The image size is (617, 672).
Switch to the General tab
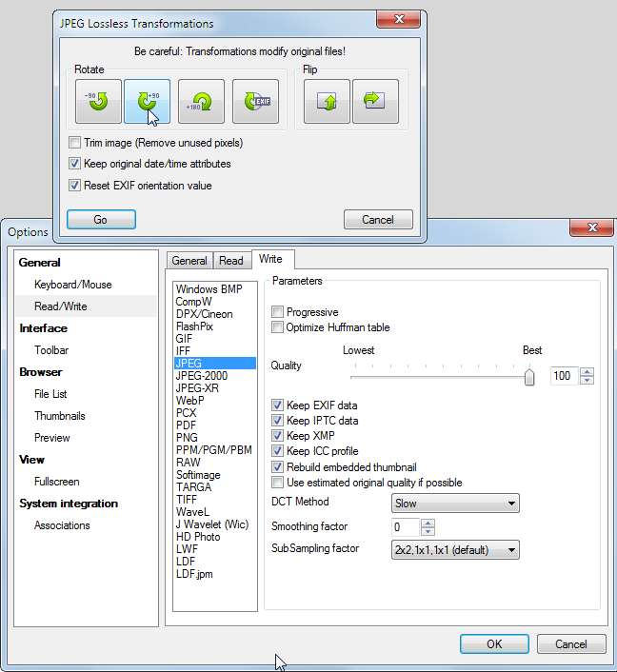pos(189,261)
